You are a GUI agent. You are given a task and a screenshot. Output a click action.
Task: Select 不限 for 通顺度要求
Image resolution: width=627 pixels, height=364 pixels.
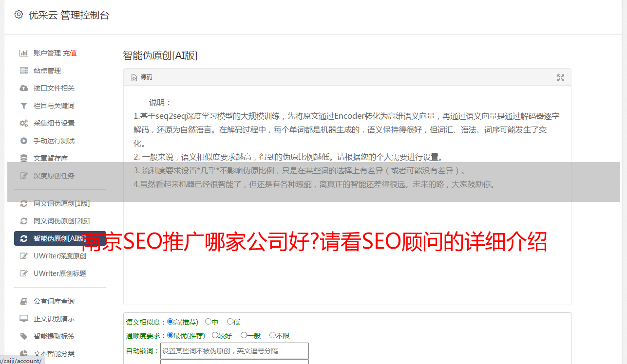[x=272, y=335]
